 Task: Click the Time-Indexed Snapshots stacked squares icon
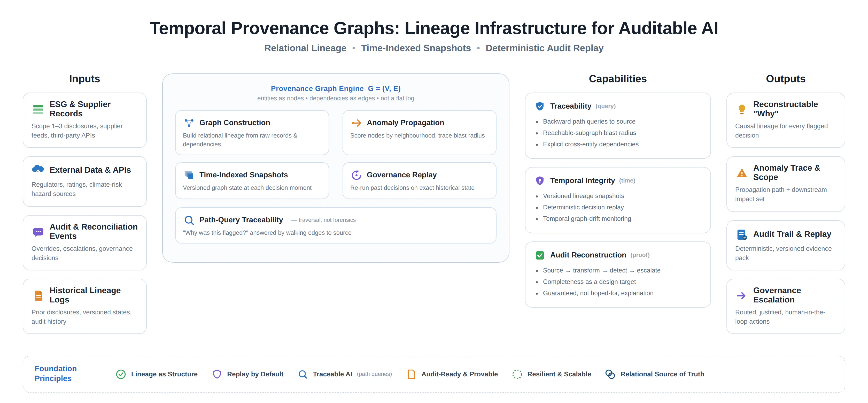[x=189, y=175]
